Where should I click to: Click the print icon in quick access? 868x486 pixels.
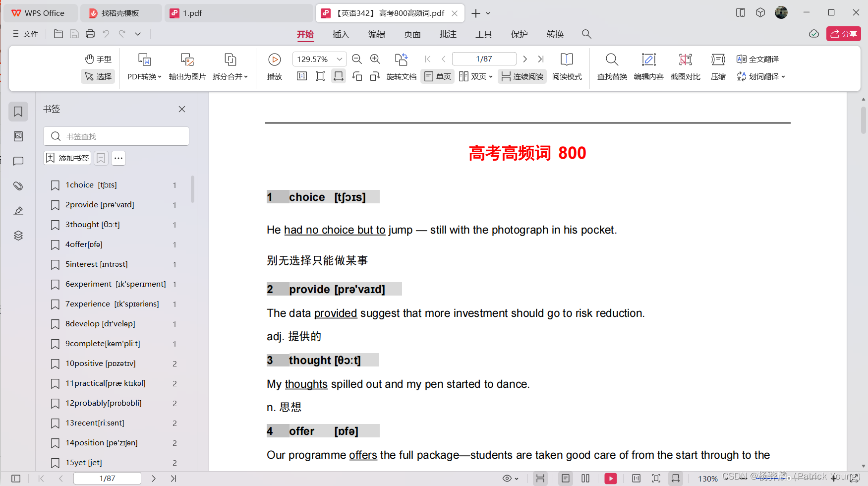90,34
